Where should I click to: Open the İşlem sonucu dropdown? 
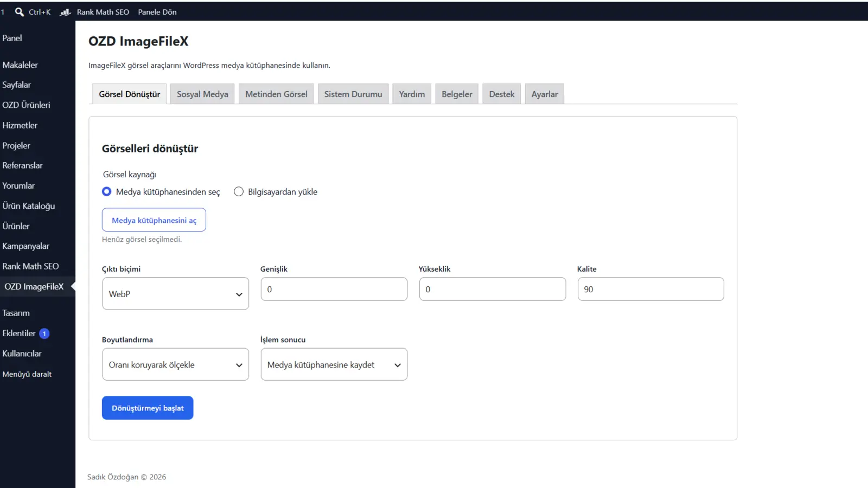pyautogui.click(x=334, y=364)
